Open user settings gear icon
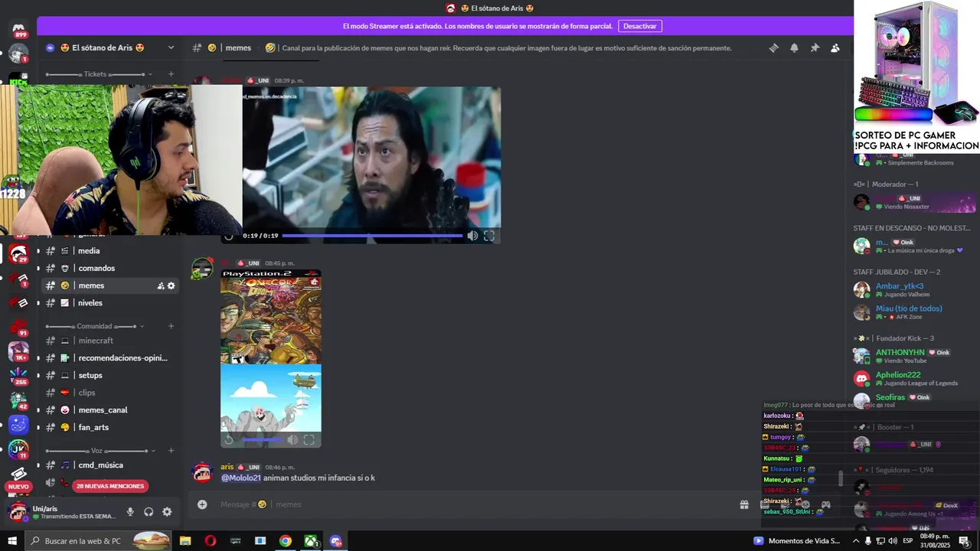Viewport: 980px width, 551px height. pos(167,512)
